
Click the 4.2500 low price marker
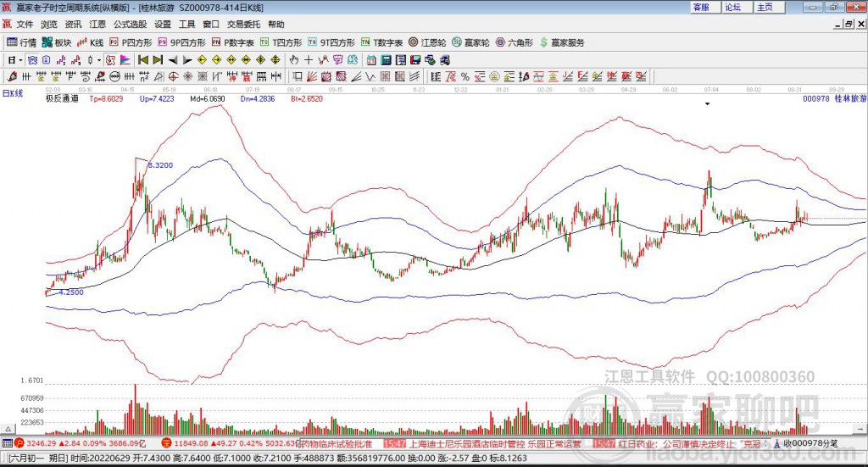pos(71,292)
